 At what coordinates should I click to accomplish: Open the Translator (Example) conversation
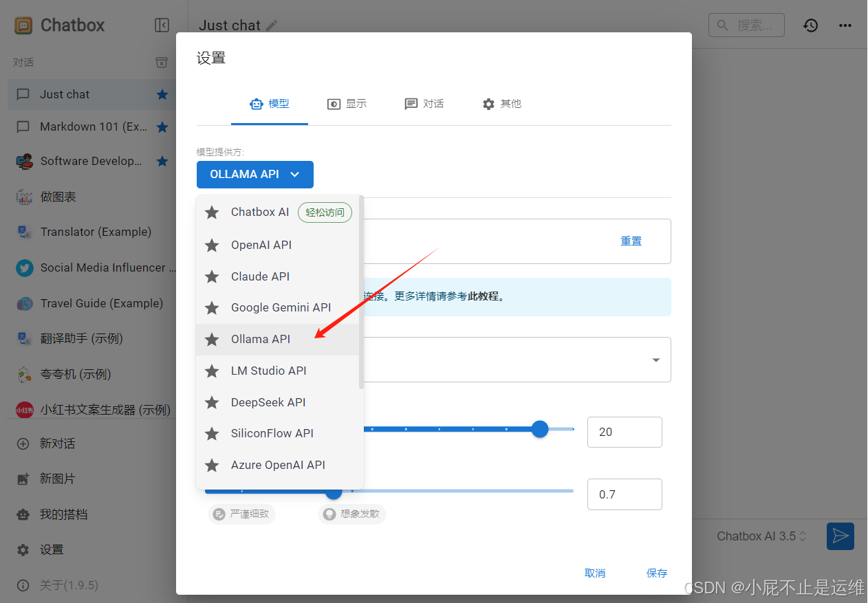(91, 232)
